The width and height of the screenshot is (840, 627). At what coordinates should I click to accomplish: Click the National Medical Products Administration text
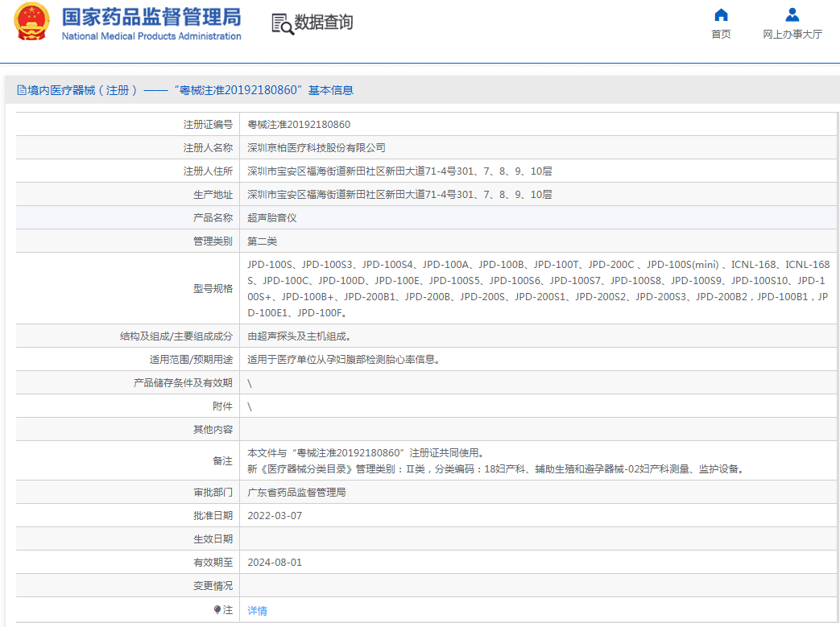click(151, 36)
